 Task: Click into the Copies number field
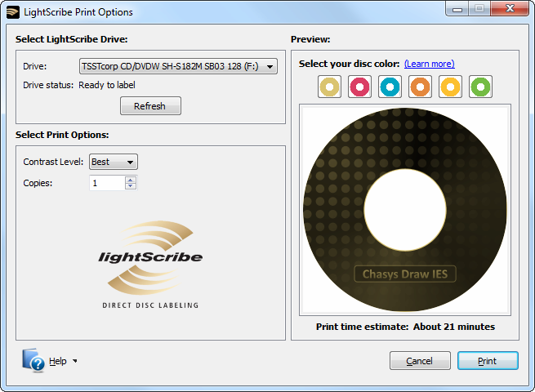pos(106,183)
